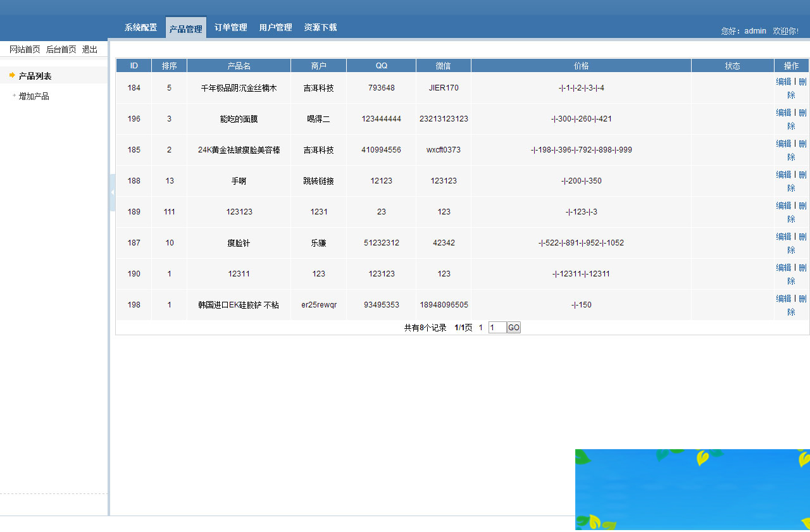This screenshot has width=810, height=532.
Task: Click the page number input field
Action: pos(497,328)
